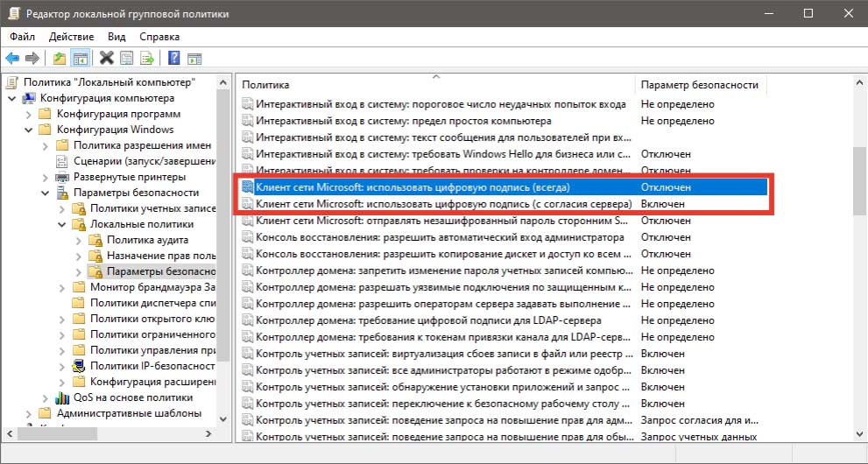The width and height of the screenshot is (868, 464).
Task: Collapse the Конфигурация компьютера node
Action: [11, 98]
